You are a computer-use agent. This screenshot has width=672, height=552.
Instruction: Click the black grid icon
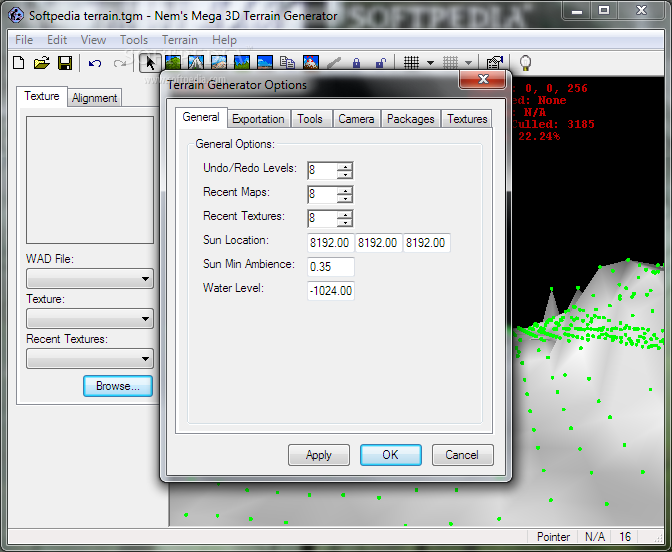(411, 63)
